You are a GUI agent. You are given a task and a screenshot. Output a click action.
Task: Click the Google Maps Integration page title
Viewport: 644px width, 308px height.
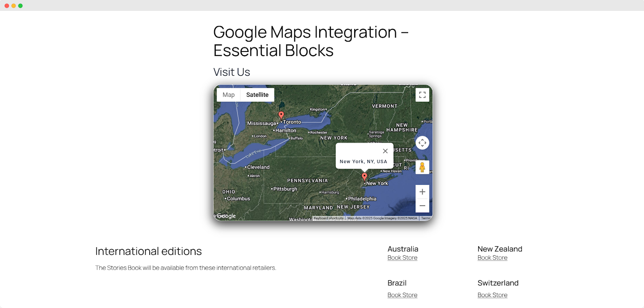(311, 41)
